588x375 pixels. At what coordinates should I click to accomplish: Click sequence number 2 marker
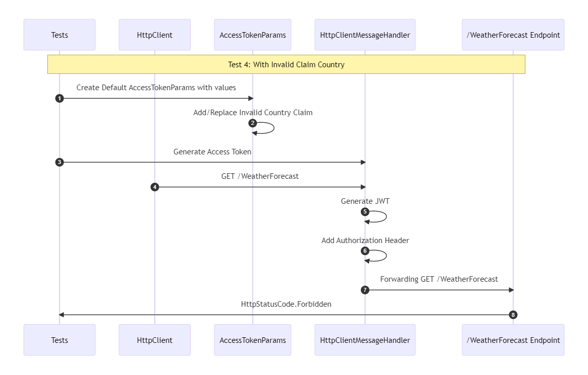[x=253, y=123]
